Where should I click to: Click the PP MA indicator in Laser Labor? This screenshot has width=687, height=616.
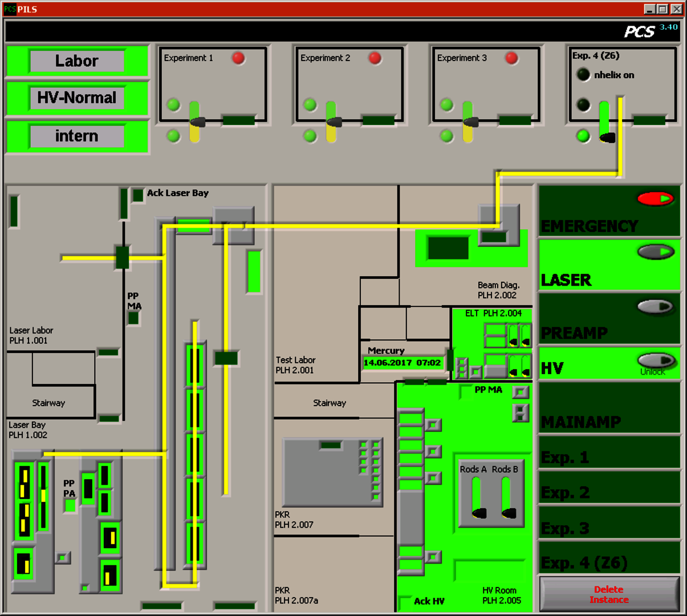[x=133, y=318]
